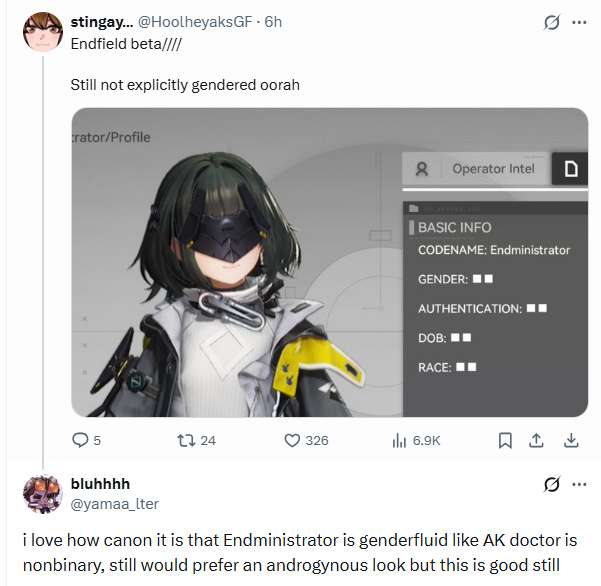View analytics showing 6.9K views
The width and height of the screenshot is (601, 586).
click(399, 440)
